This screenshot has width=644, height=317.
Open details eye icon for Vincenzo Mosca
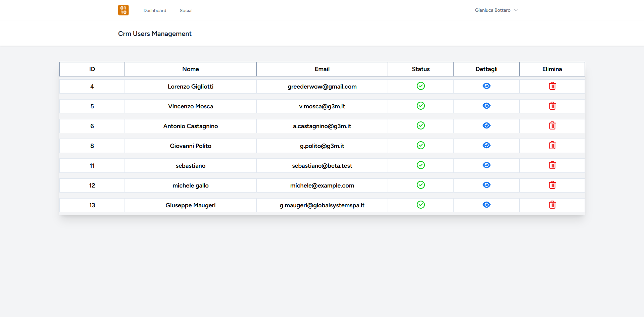coord(486,106)
